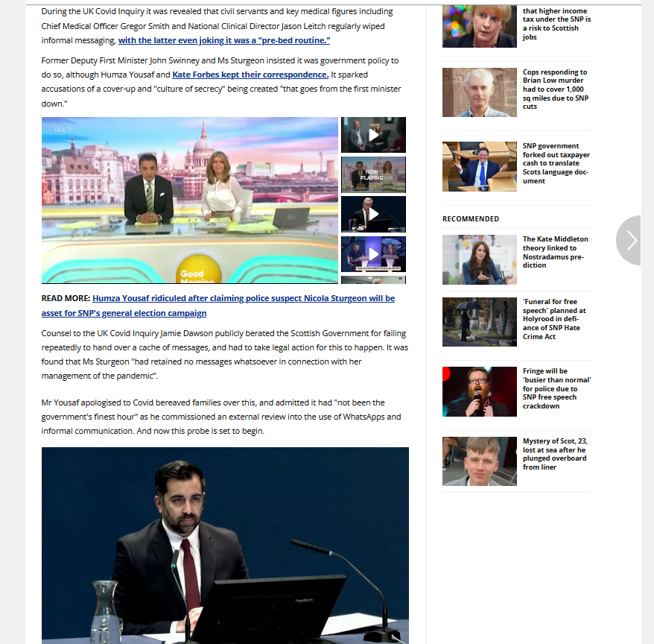Select the Now Playing video thumbnail
Viewport: 654px width, 644px height.
pos(373,174)
